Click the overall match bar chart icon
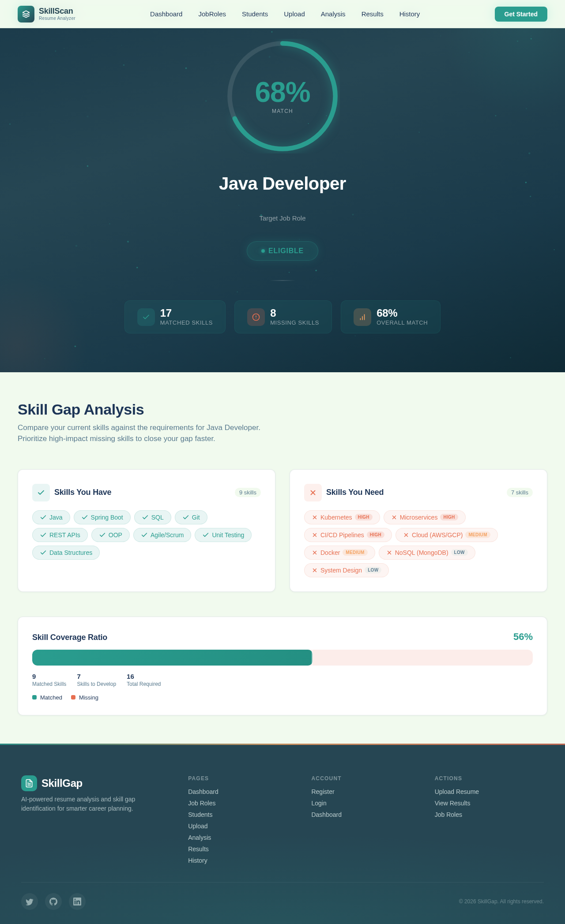 click(362, 317)
